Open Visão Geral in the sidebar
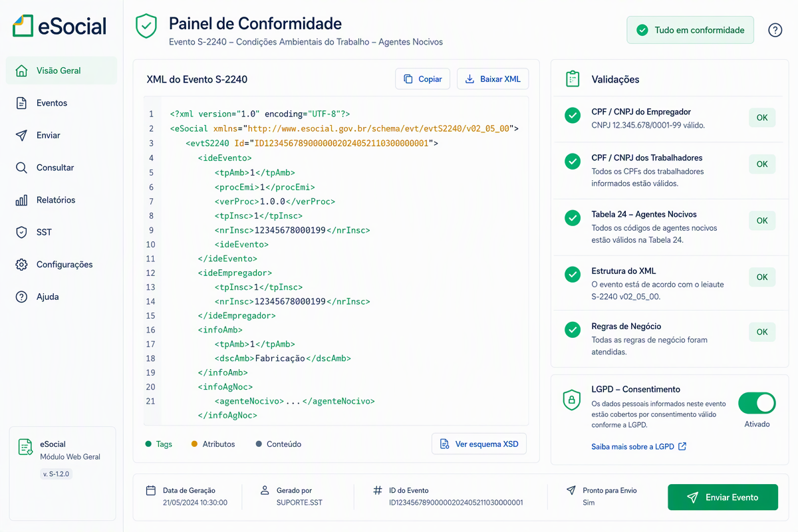 pyautogui.click(x=61, y=70)
